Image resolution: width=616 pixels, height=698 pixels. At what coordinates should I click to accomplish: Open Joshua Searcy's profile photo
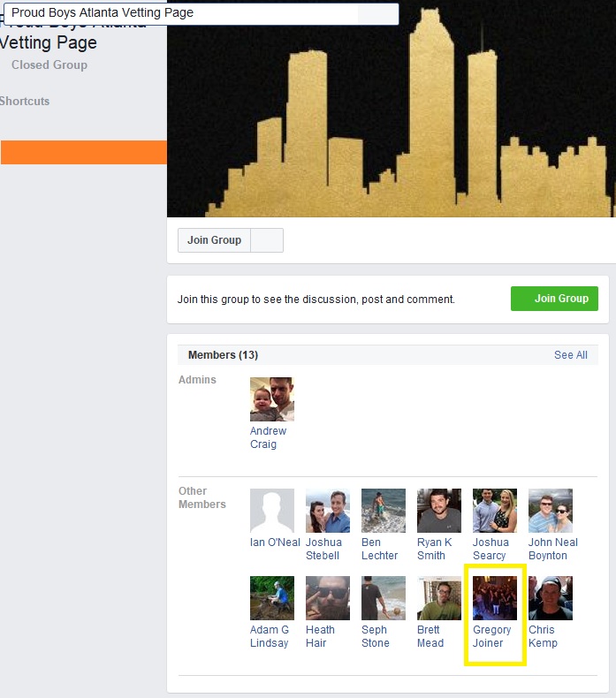495,511
